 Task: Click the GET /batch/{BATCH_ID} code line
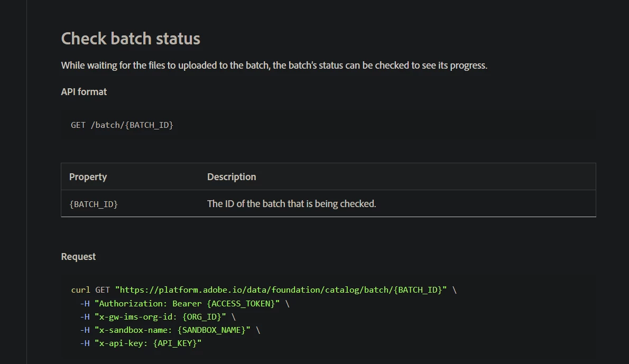tap(122, 125)
